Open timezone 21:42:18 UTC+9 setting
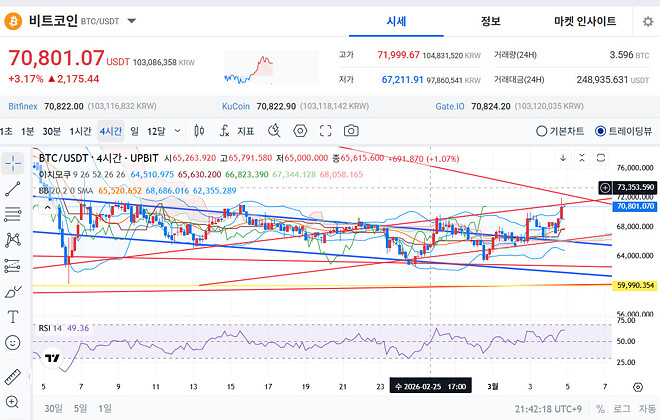 548,409
